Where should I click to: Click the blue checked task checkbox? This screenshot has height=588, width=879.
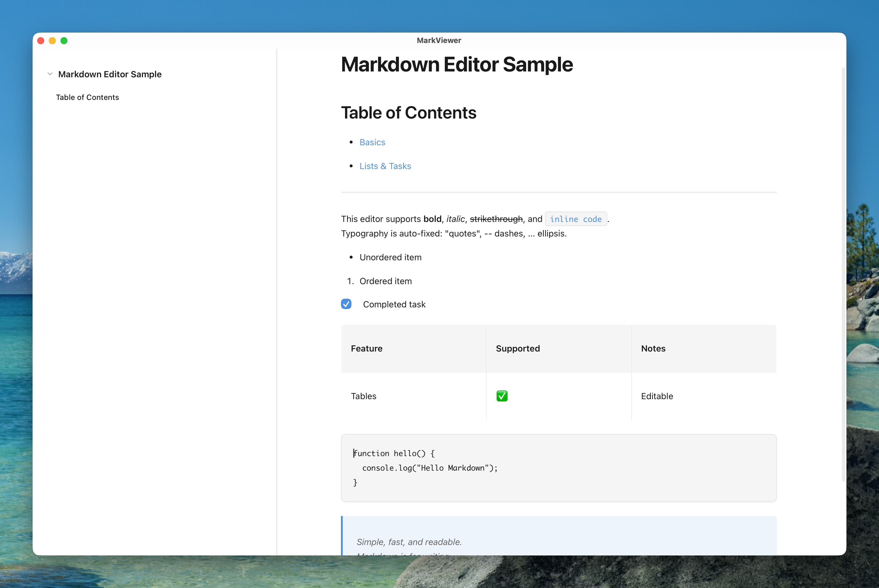[346, 304]
